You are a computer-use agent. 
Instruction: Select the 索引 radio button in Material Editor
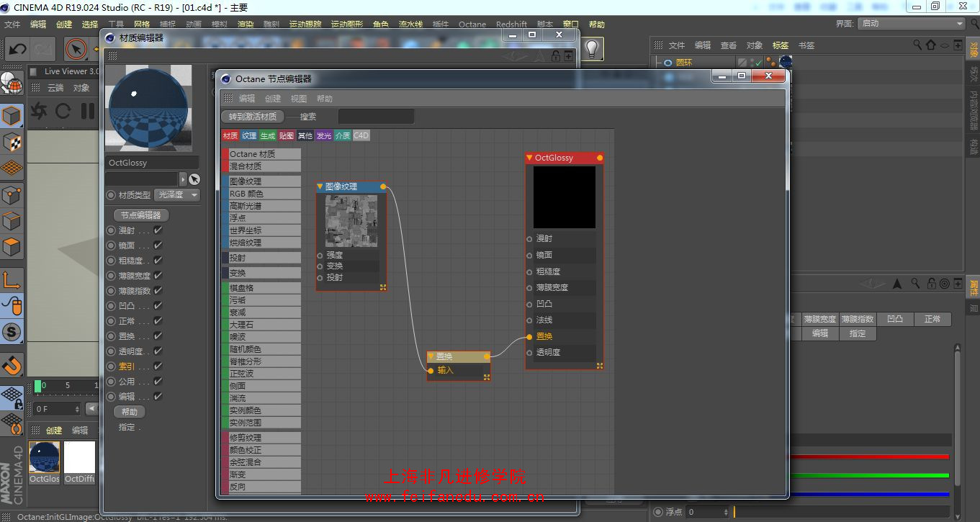coord(111,366)
